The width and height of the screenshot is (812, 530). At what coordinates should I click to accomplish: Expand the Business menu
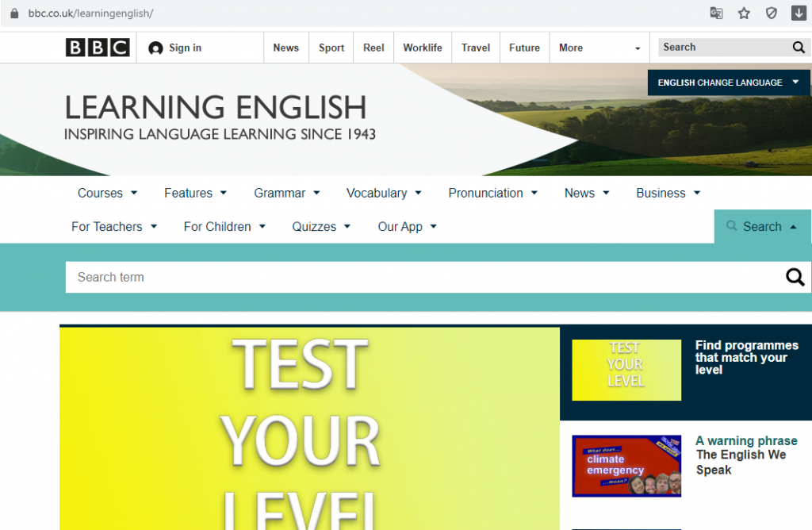pos(668,194)
